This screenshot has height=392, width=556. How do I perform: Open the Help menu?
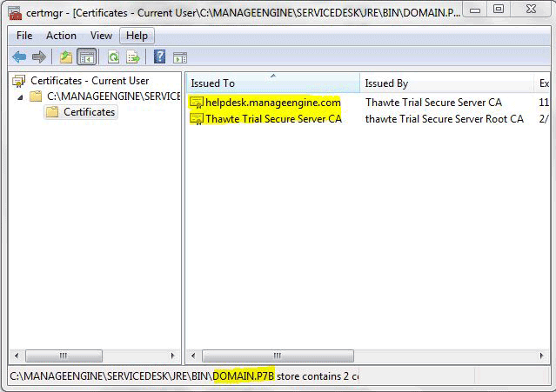(x=137, y=36)
